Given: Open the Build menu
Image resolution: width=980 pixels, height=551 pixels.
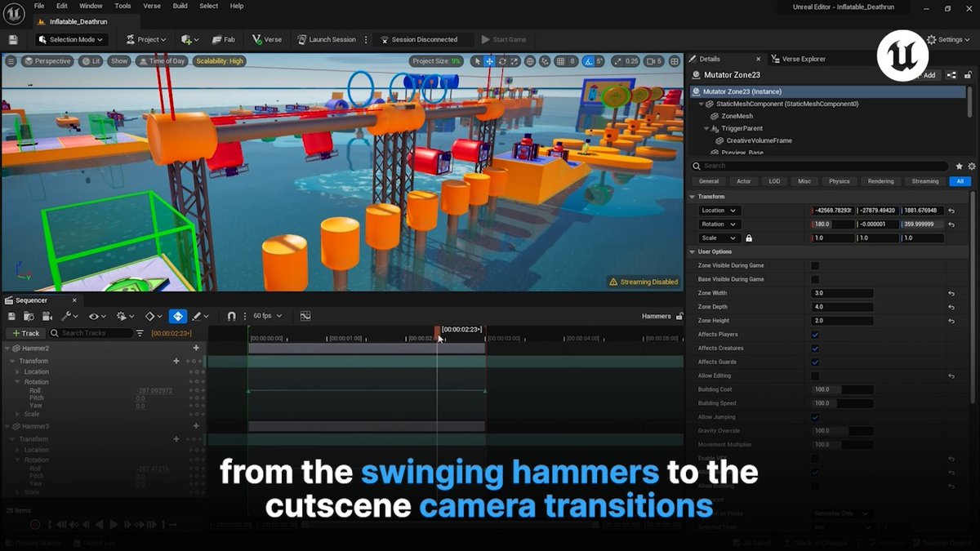Looking at the screenshot, I should [180, 6].
